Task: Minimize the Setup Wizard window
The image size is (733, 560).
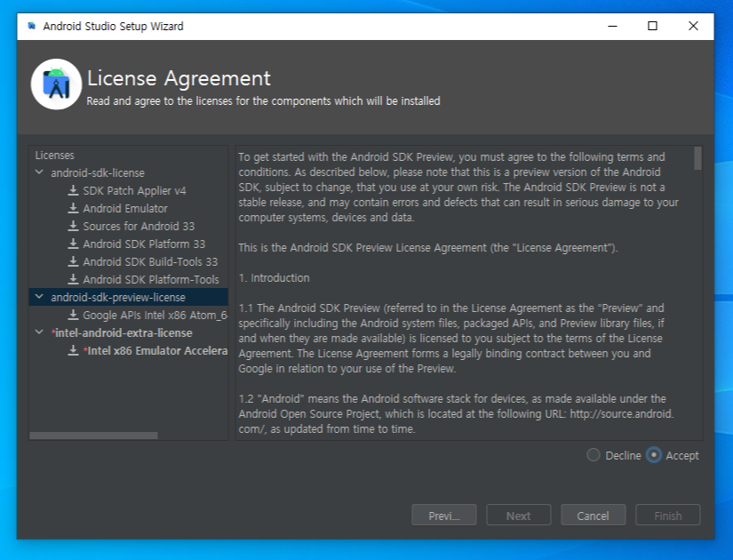Action: click(612, 26)
